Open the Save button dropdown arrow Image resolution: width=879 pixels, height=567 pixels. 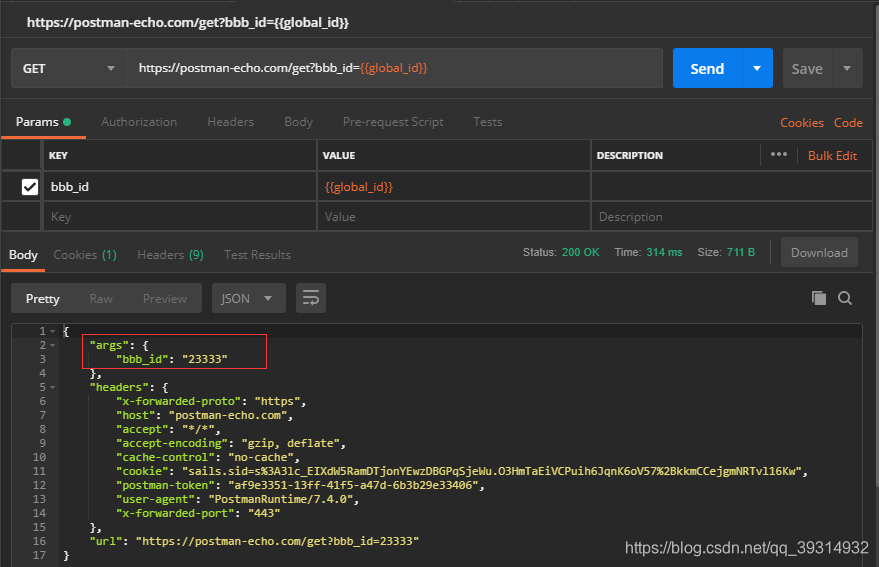point(847,68)
